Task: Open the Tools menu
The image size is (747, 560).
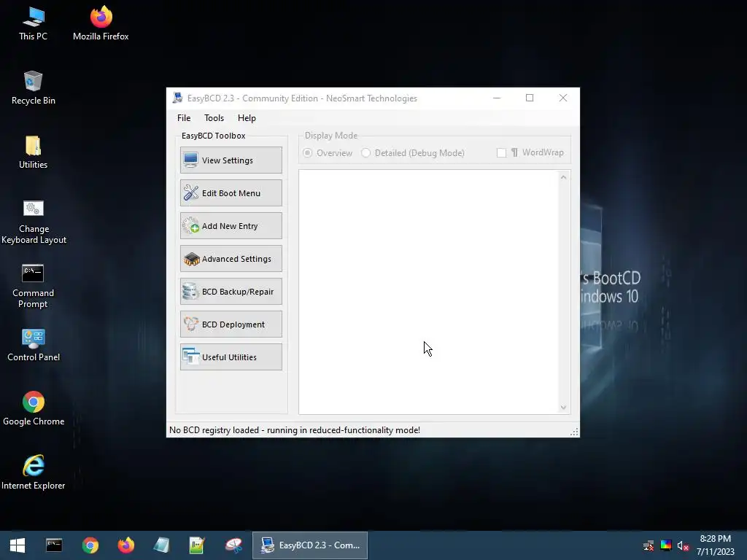Action: tap(214, 118)
